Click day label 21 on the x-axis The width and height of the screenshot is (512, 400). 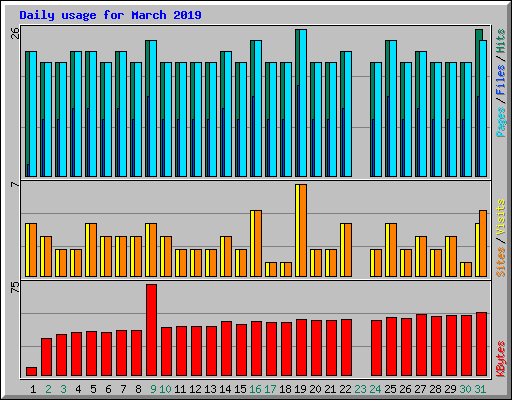coord(330,389)
